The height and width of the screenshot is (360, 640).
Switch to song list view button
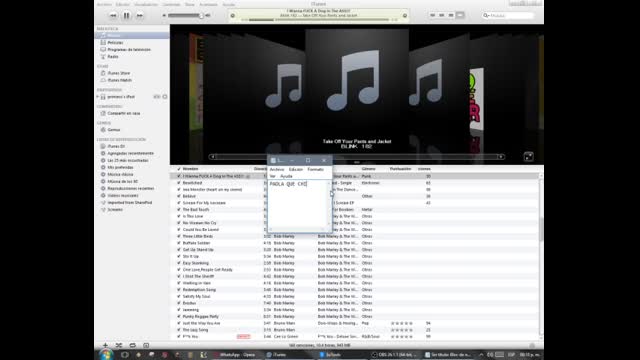(x=433, y=15)
